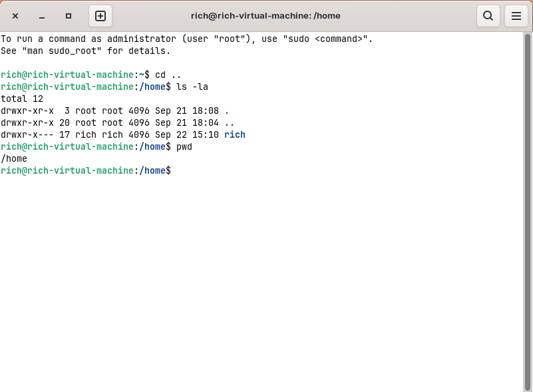This screenshot has height=392, width=533.
Task: Click the close window icon
Action: (15, 15)
